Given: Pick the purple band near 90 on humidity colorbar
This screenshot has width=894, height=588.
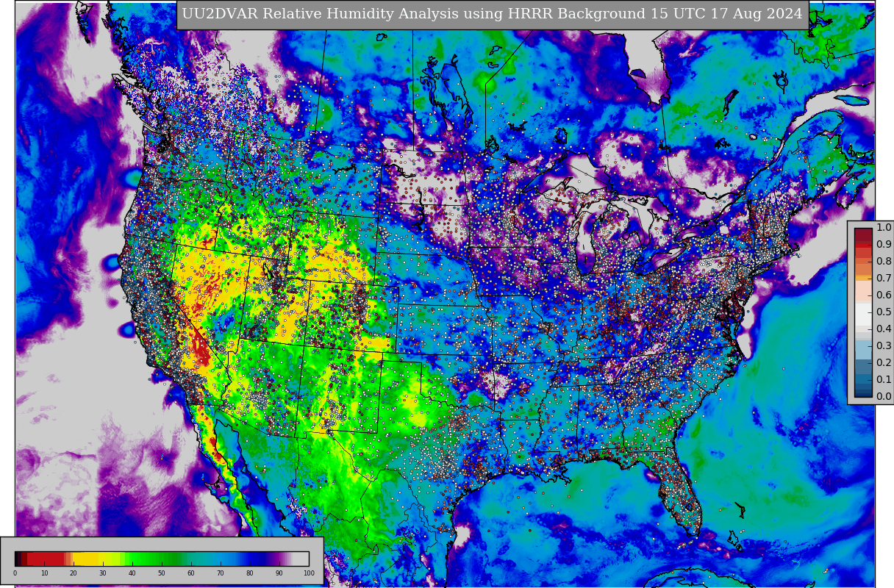Looking at the screenshot, I should click(x=279, y=559).
